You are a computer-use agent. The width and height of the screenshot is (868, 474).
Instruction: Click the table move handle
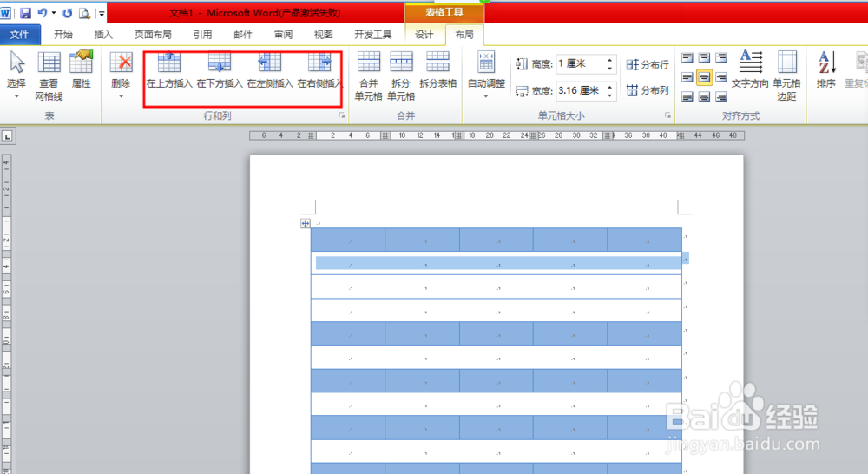tap(305, 223)
